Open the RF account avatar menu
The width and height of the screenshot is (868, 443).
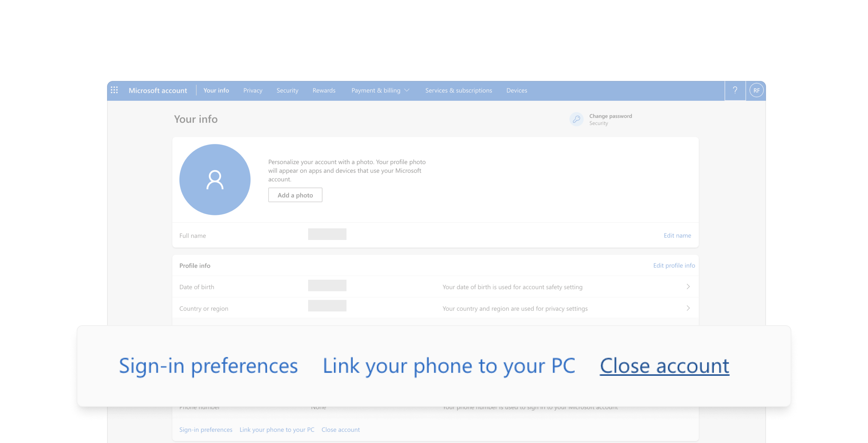coord(756,90)
